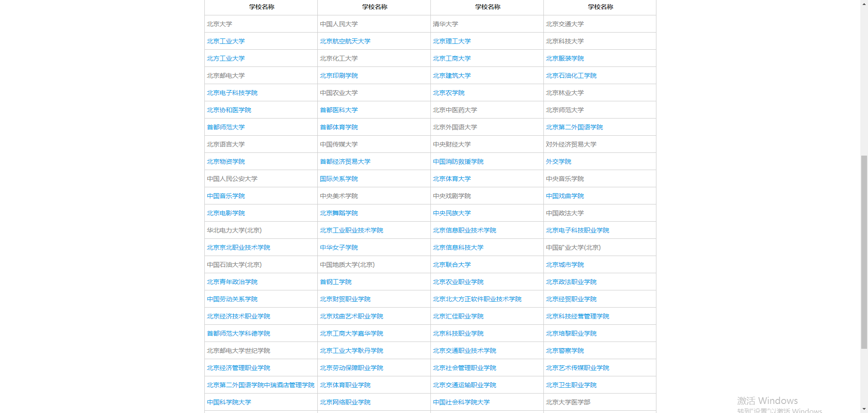
Task: Open the 北京联合大学 link
Action: [452, 265]
